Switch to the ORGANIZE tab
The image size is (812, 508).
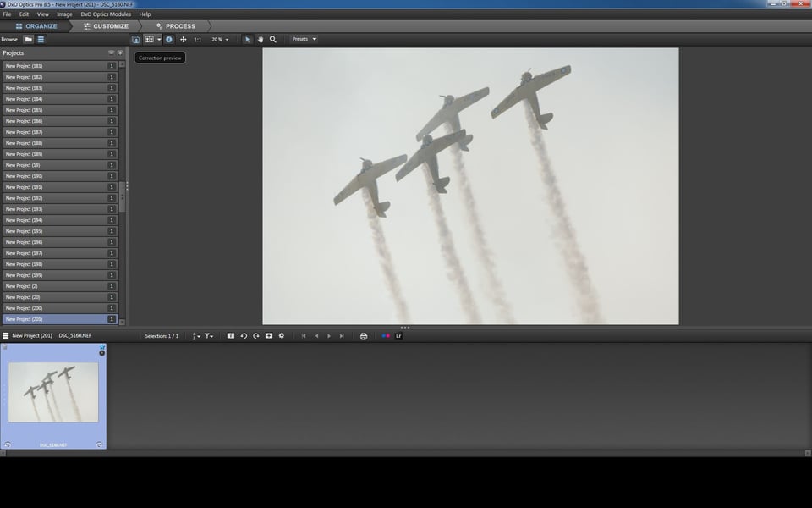pyautogui.click(x=36, y=26)
